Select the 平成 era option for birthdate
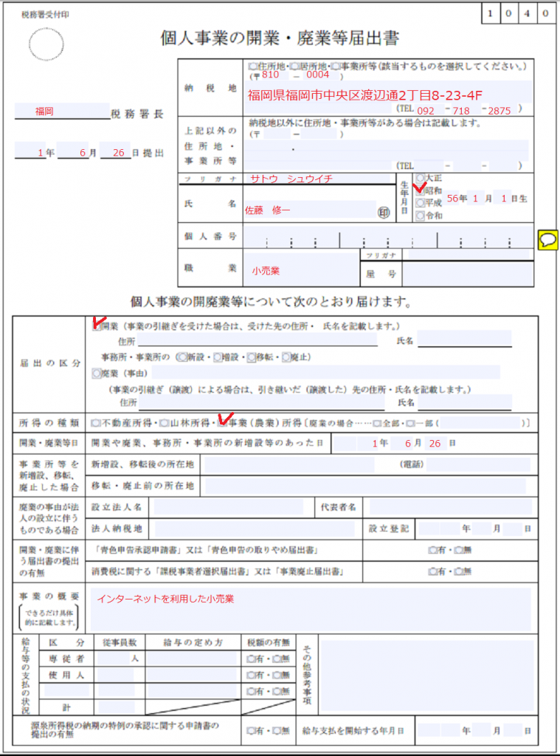 click(x=420, y=202)
